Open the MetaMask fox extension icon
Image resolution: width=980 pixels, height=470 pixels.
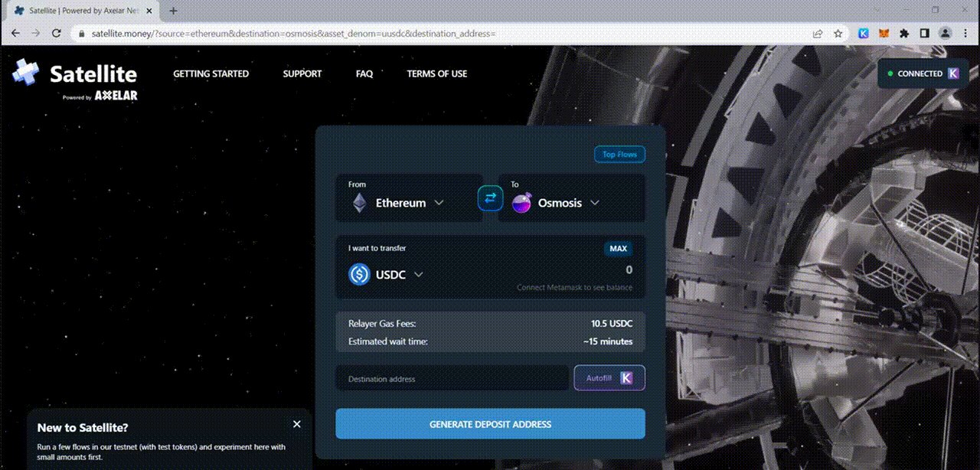point(884,34)
